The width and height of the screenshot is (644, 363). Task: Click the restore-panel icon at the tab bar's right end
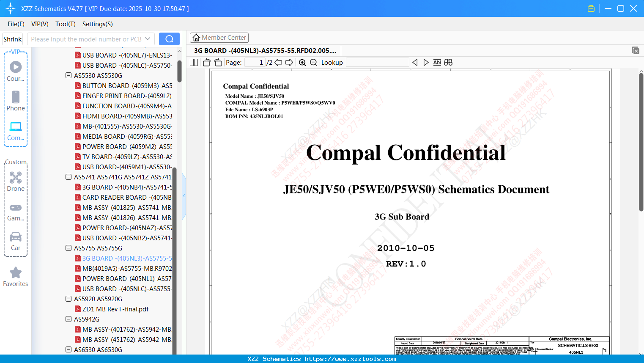636,50
